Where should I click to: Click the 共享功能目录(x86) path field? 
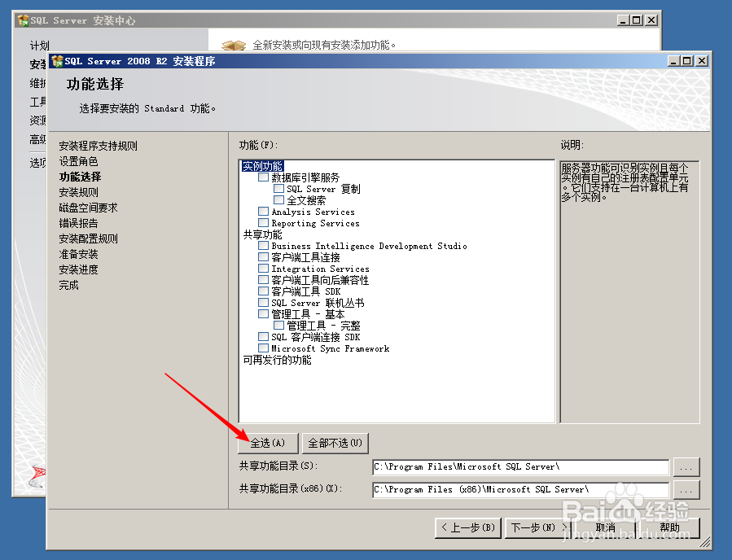pos(520,489)
